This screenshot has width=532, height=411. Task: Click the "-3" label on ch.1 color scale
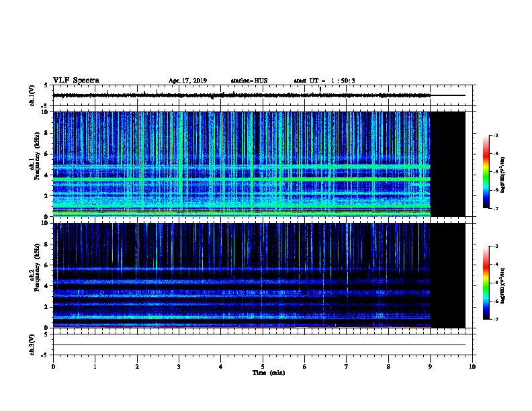click(x=495, y=135)
